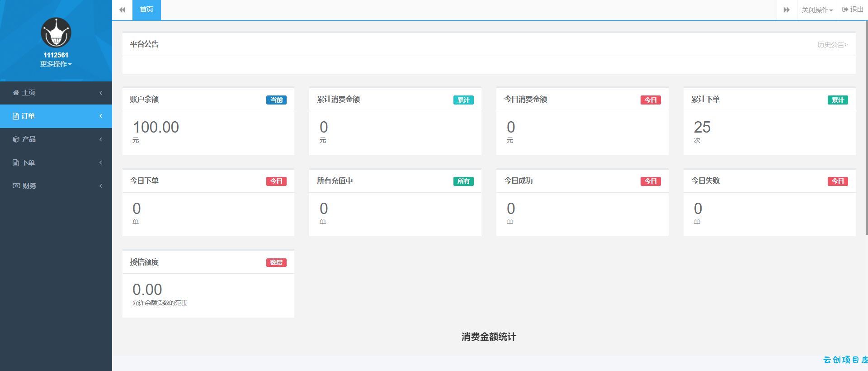Click the crown avatar profile picture
The height and width of the screenshot is (371, 868).
click(x=56, y=33)
